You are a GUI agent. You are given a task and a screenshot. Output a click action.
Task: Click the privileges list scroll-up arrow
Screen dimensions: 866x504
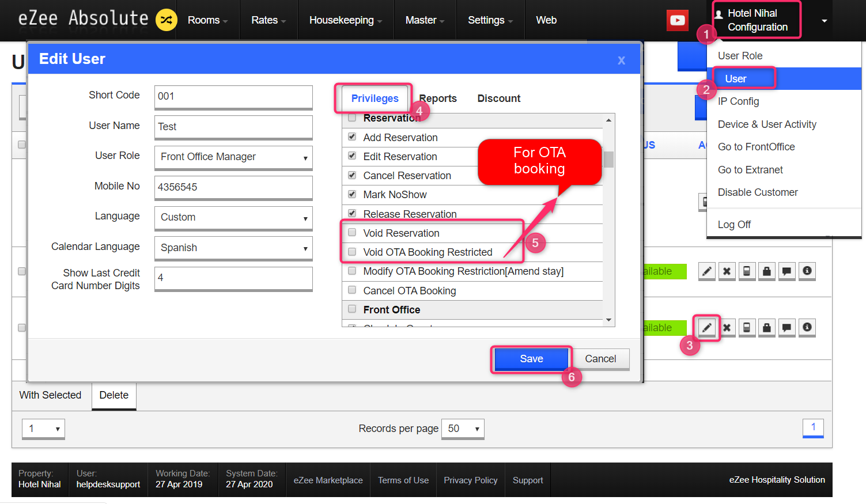tap(608, 120)
